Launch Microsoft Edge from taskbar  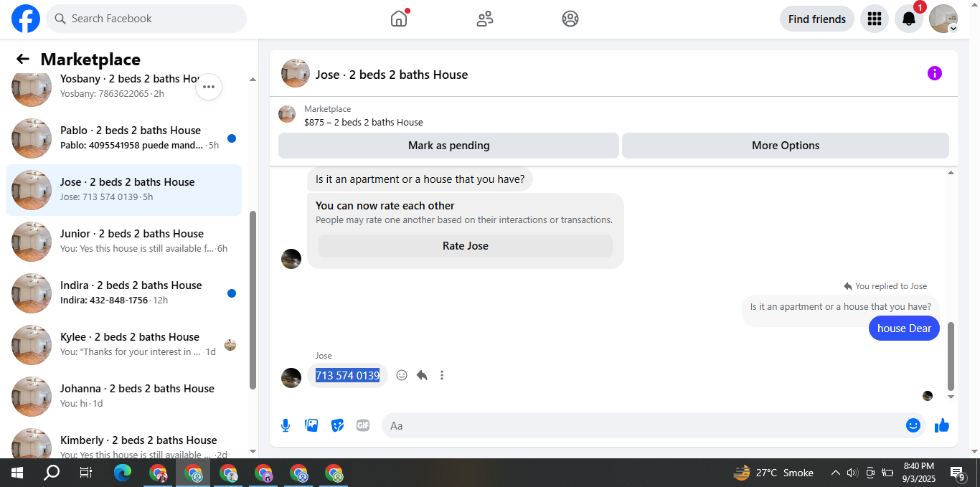pyautogui.click(x=123, y=473)
